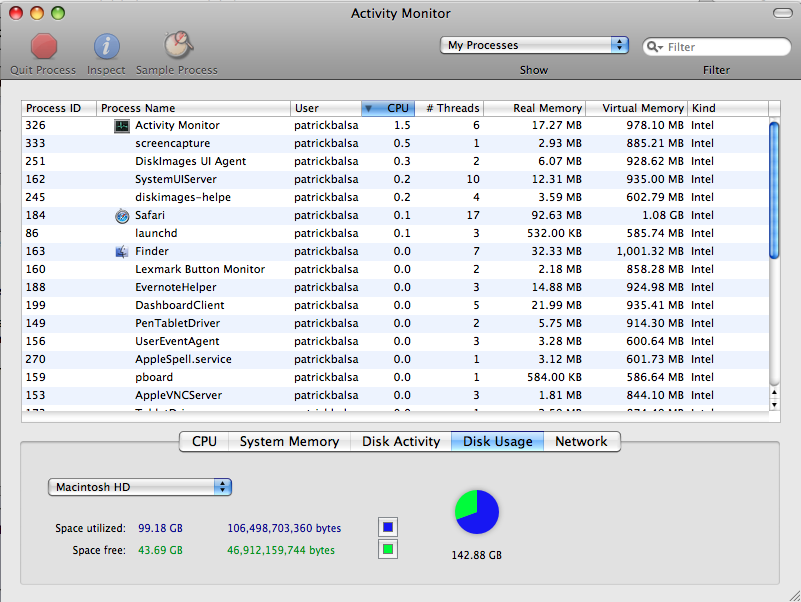801x602 pixels.
Task: Click the green space free color swatch
Action: pos(388,549)
